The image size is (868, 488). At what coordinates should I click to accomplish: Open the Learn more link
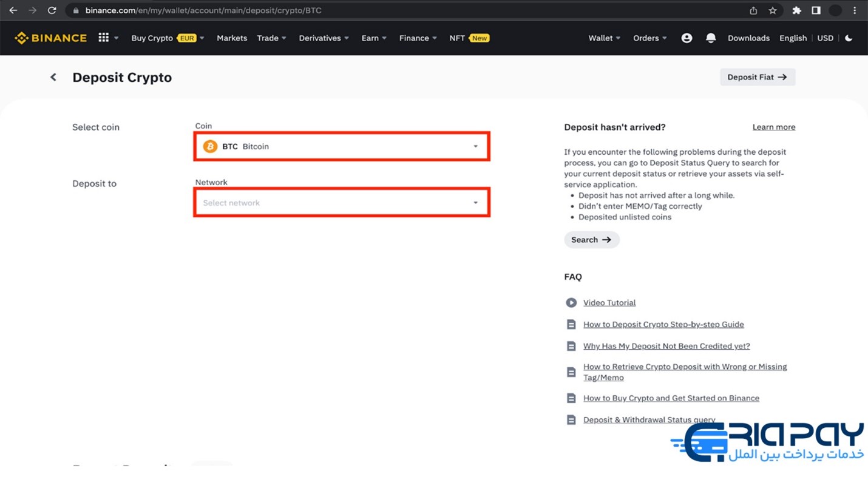tap(774, 127)
